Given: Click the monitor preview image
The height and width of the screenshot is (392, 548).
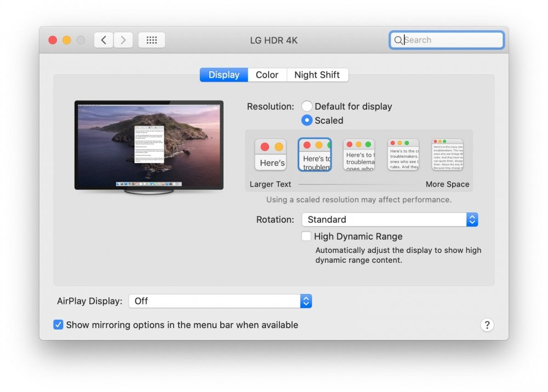Looking at the screenshot, I should coord(149,147).
